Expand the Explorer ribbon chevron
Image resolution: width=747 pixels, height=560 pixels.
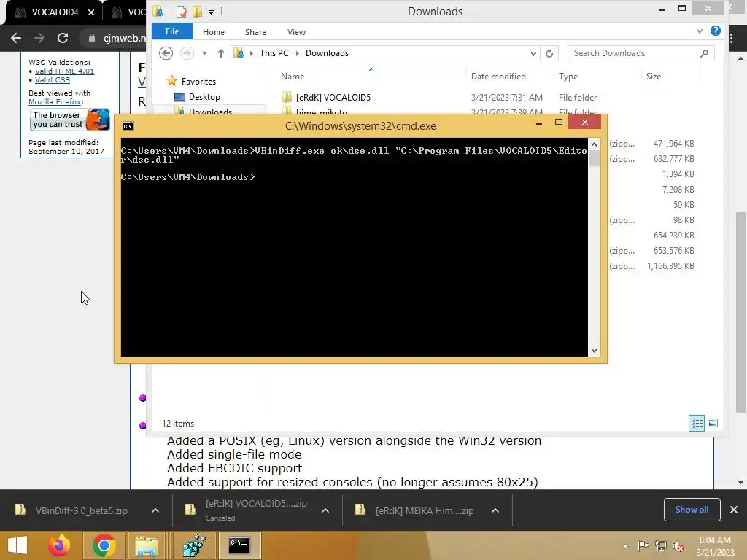pos(699,31)
